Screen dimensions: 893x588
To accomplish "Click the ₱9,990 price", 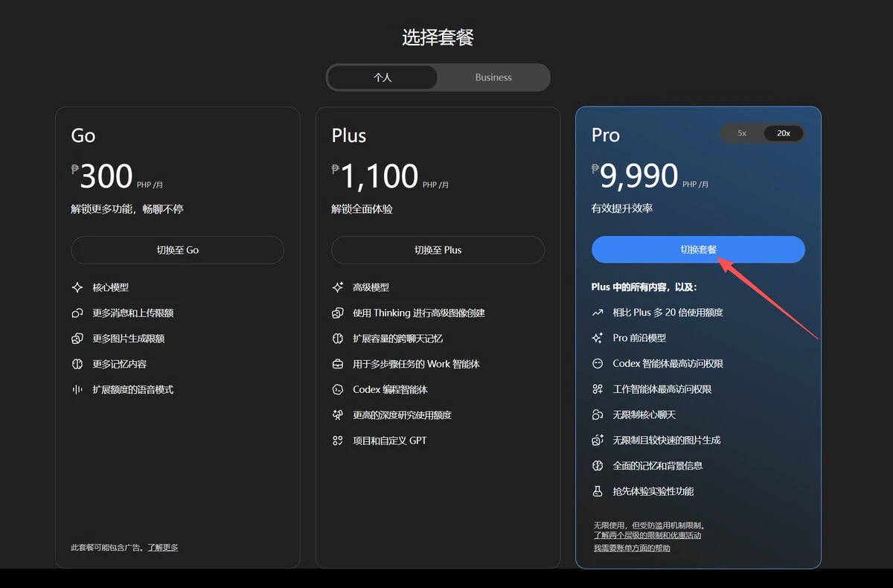I will click(635, 176).
